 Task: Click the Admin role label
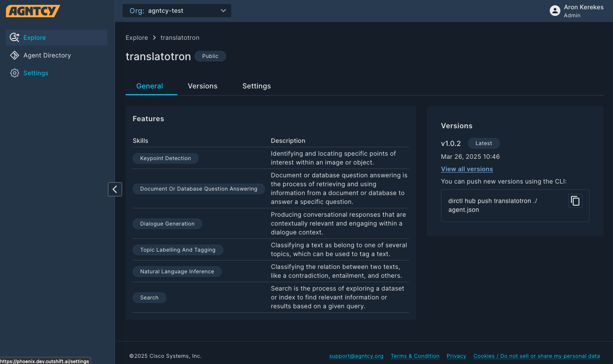(x=572, y=15)
